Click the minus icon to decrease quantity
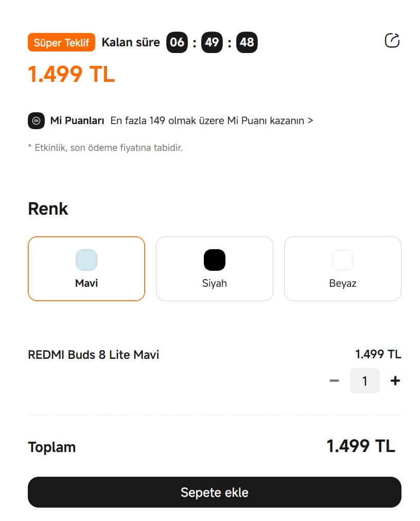The width and height of the screenshot is (420, 521). pyautogui.click(x=335, y=381)
